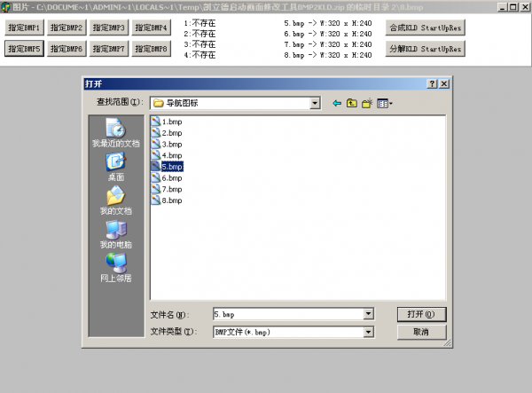Screen dimensions: 532x393
Task: Expand the 文件名 combo box dropdown
Action: coord(368,314)
